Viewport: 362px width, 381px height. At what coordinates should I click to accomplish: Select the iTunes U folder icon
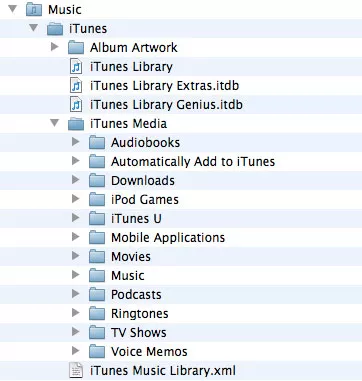click(97, 219)
